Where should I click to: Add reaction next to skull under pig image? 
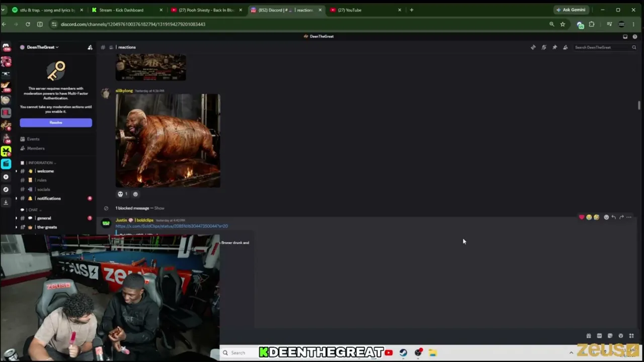[x=135, y=194]
